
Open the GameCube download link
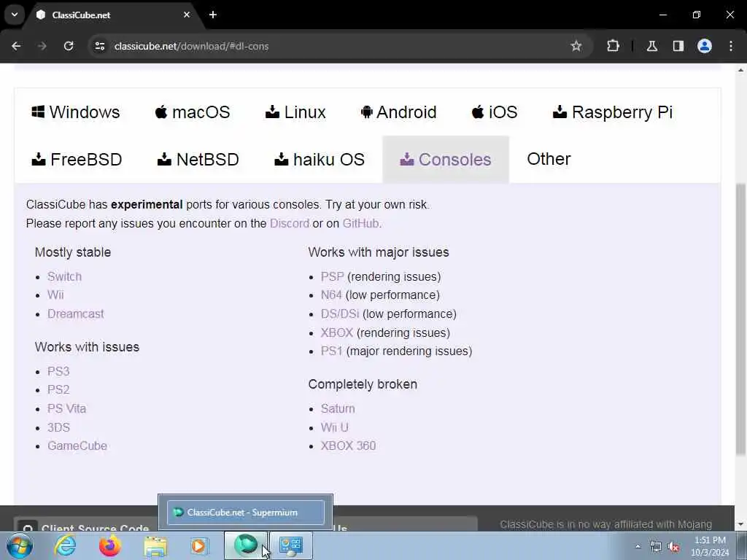pos(77,446)
